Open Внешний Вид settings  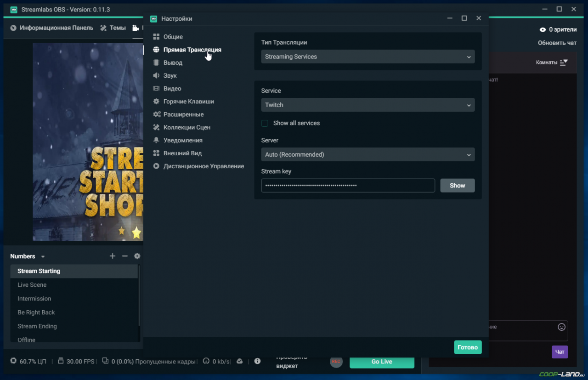[x=182, y=153]
